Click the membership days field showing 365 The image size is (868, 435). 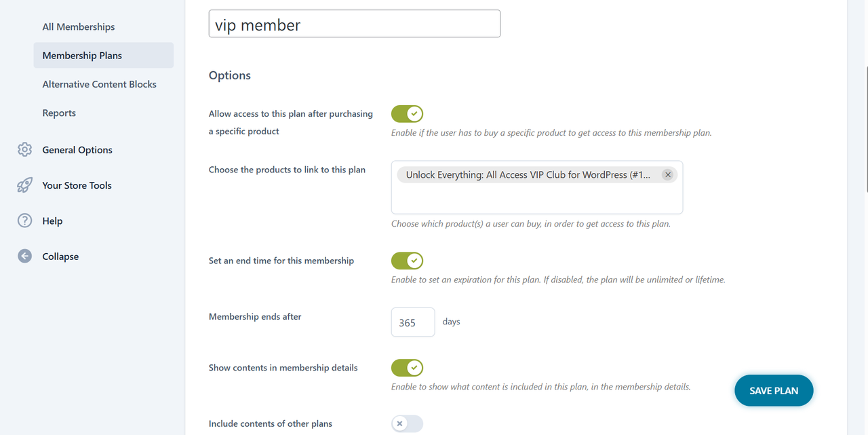tap(412, 322)
